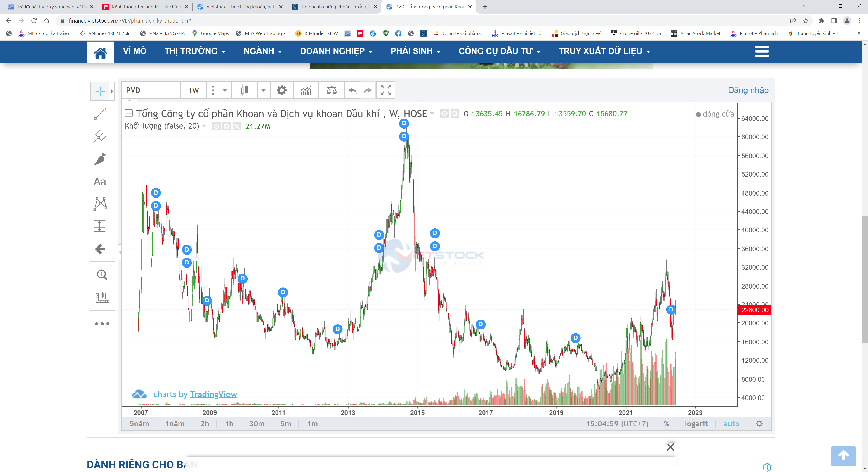This screenshot has width=868, height=472.
Task: Open NGÀNH dropdown menu
Action: [262, 51]
